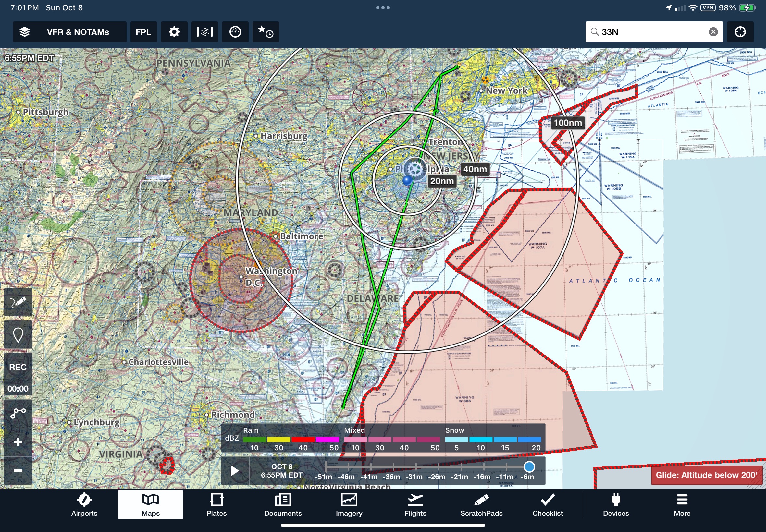766x532 pixels.
Task: Open the glide advisor gauge icon
Action: (x=235, y=32)
